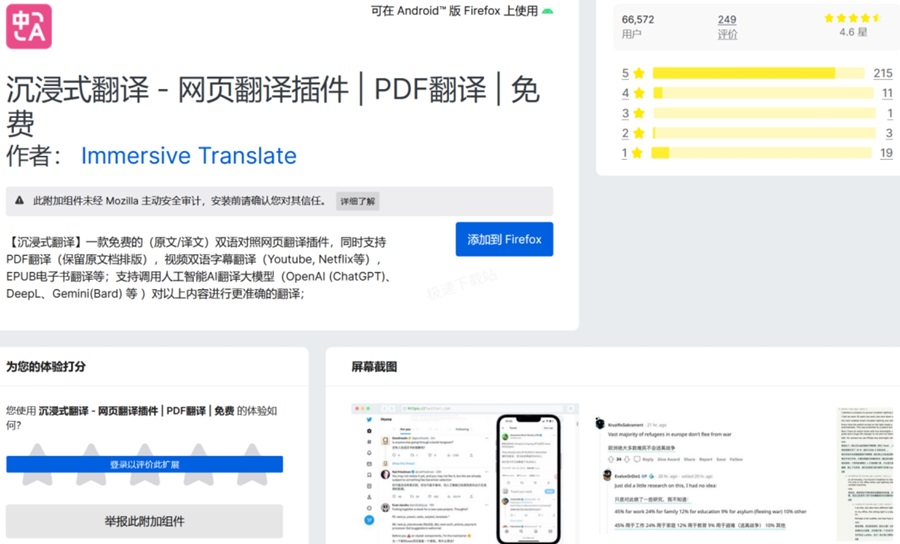Select the 5-star rating bar with 215 reviews

(x=758, y=73)
